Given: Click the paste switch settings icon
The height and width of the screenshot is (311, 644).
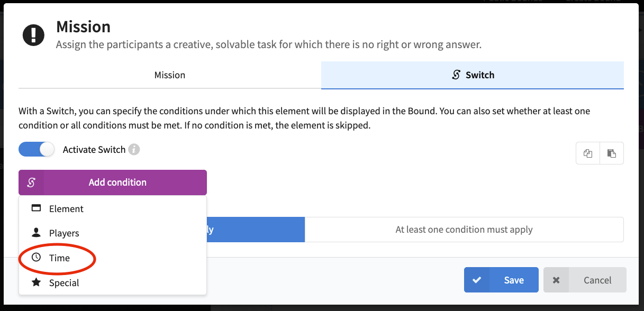Looking at the screenshot, I should pos(612,153).
